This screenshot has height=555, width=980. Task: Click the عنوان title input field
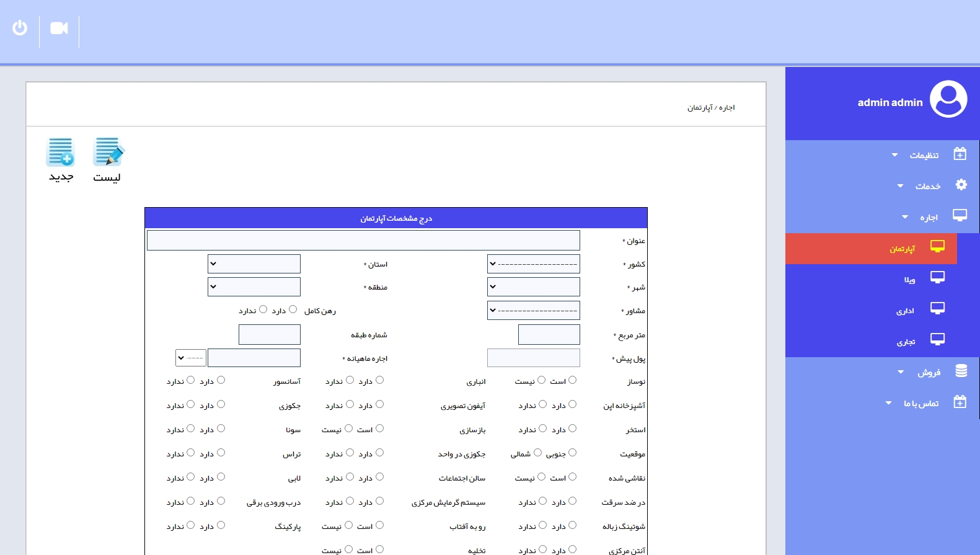click(x=363, y=241)
